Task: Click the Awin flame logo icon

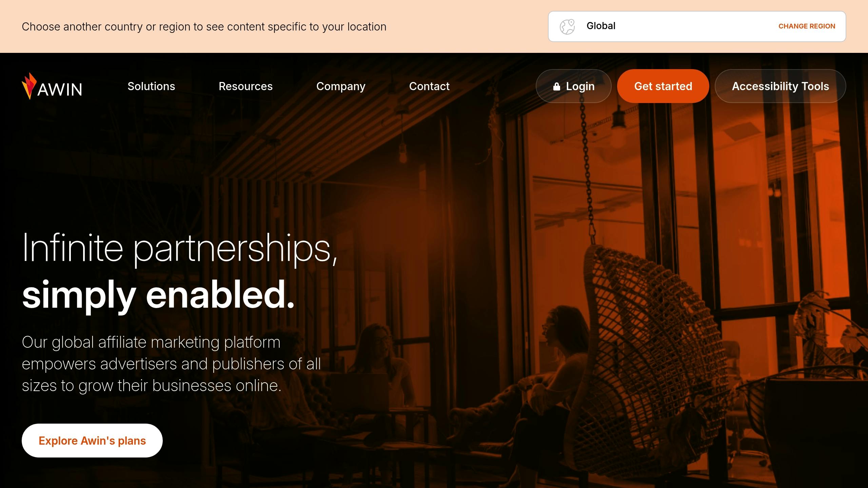Action: 29,86
